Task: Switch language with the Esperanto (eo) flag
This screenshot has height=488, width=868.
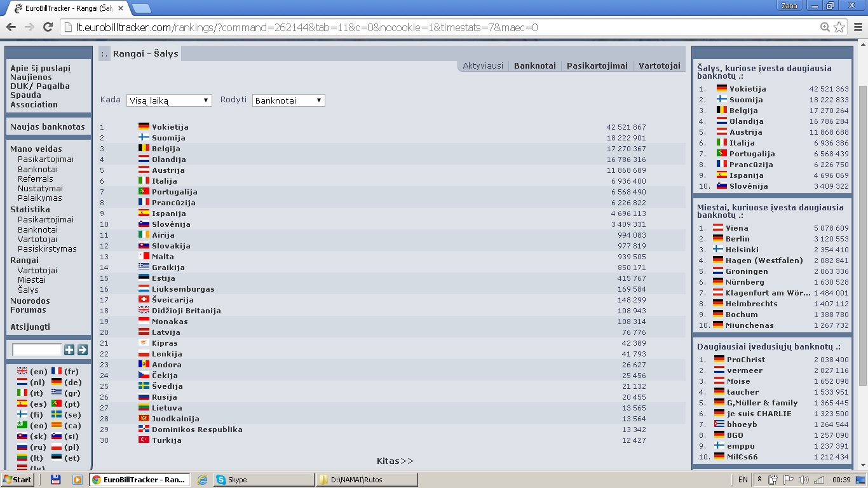Action: (x=22, y=426)
